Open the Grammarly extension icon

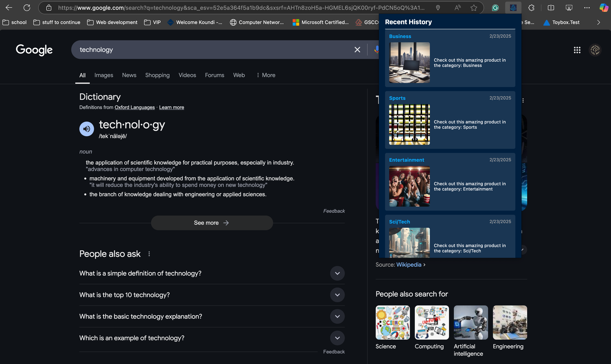point(495,8)
